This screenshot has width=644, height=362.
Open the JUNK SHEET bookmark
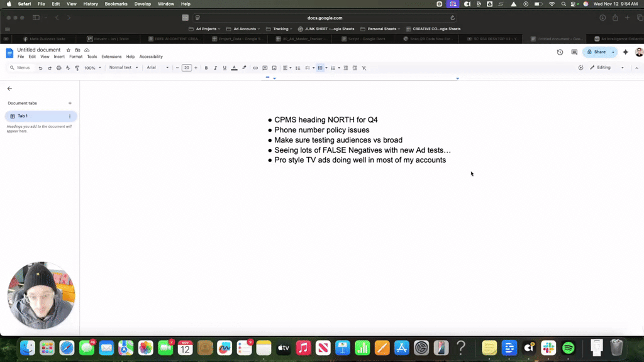point(326,29)
